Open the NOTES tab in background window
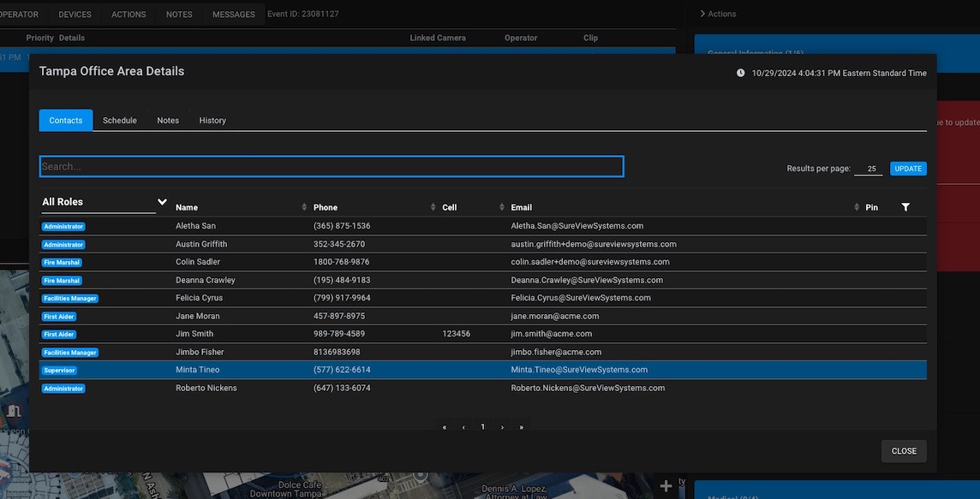 179,15
